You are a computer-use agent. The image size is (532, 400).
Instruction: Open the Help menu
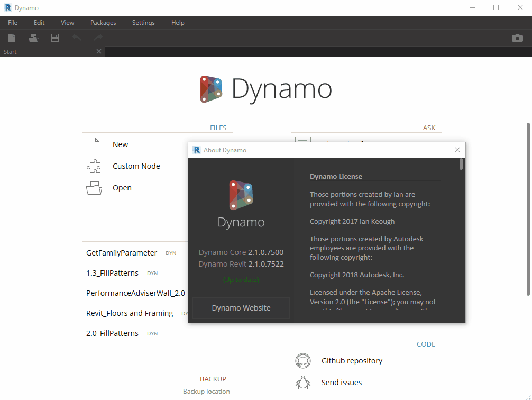(178, 22)
